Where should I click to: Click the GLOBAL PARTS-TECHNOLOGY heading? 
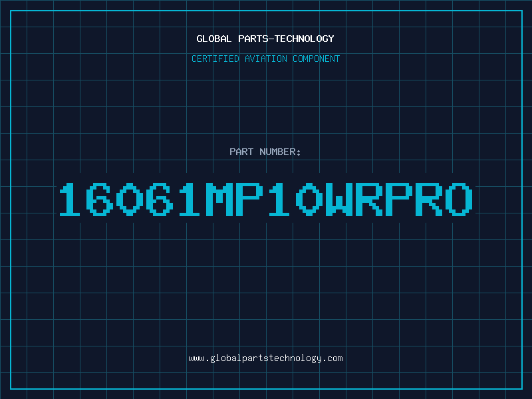point(265,39)
